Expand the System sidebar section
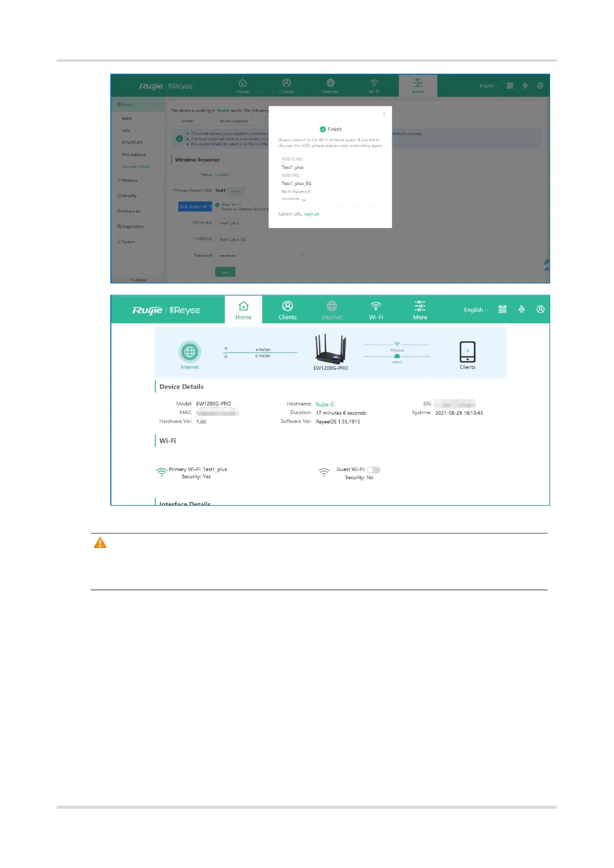 coord(138,242)
